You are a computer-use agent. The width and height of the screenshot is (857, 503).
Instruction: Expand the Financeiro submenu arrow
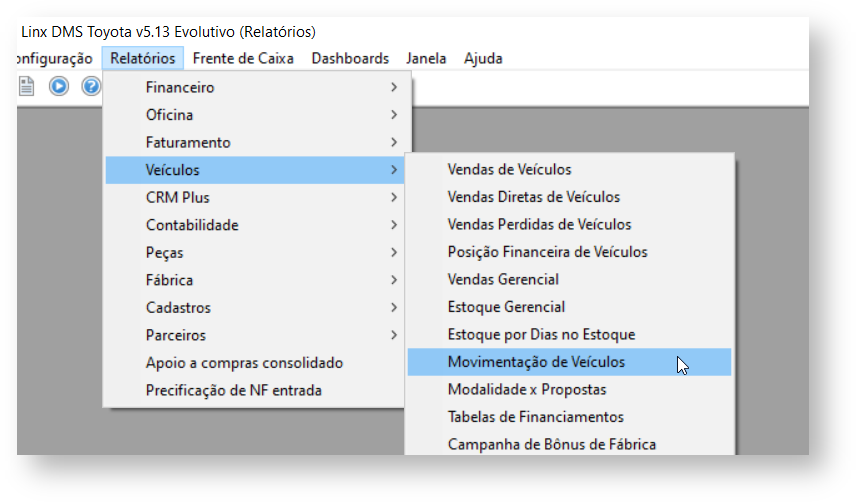pos(395,87)
